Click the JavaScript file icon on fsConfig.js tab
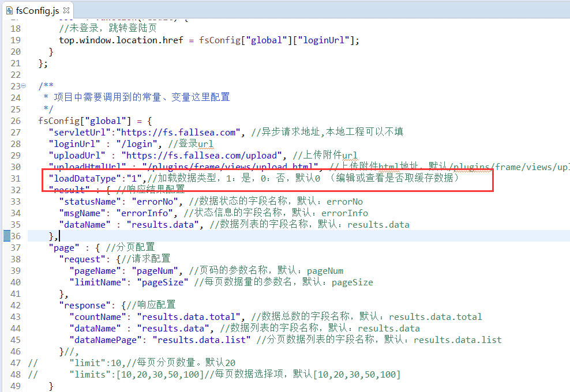 (x=7, y=10)
